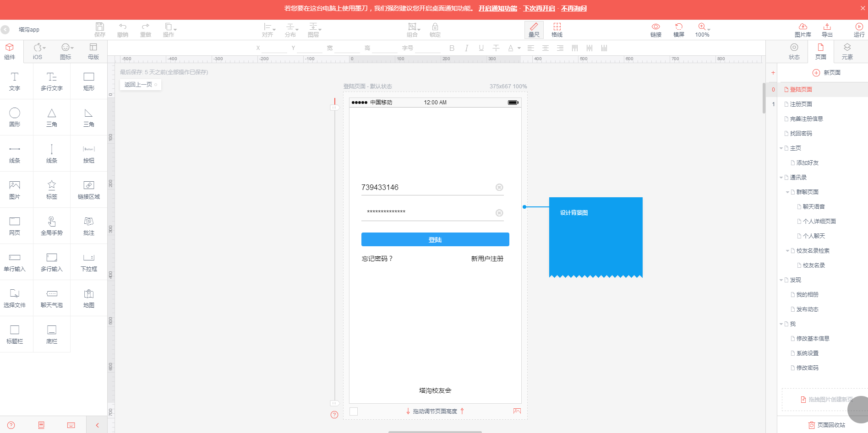The image size is (868, 433).
Task: Collapse the 群聊页面 tree node
Action: click(788, 192)
